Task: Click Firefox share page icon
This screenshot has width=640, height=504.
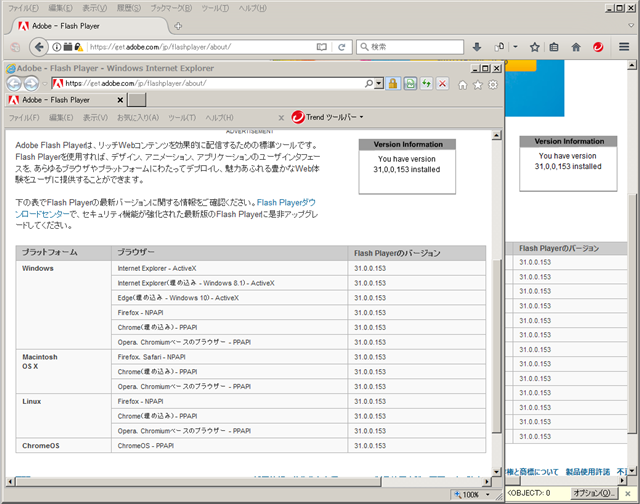Action: (499, 47)
